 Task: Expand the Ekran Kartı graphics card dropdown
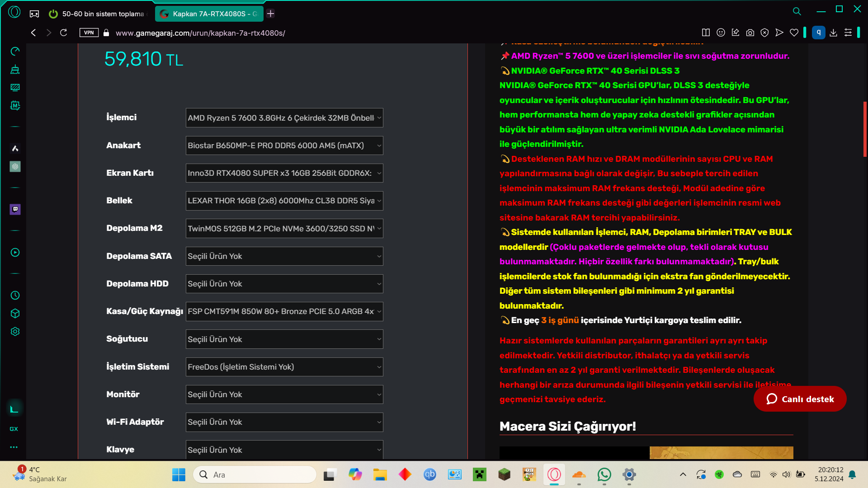click(284, 173)
